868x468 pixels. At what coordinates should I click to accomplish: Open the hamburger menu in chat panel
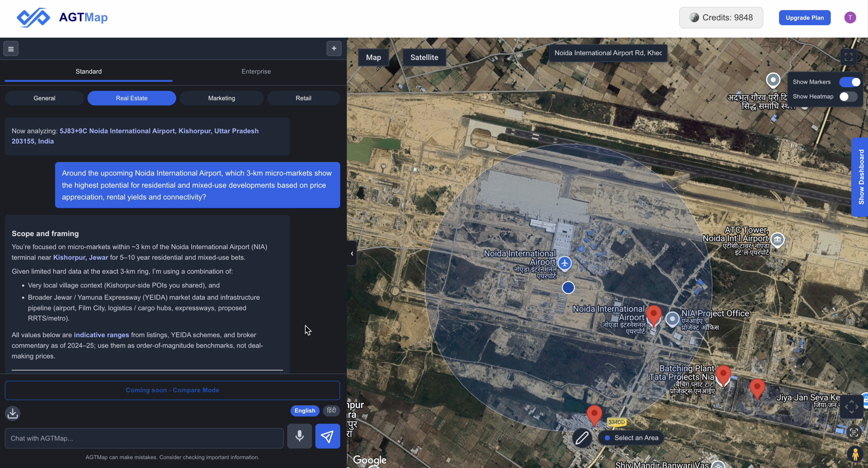[x=11, y=49]
